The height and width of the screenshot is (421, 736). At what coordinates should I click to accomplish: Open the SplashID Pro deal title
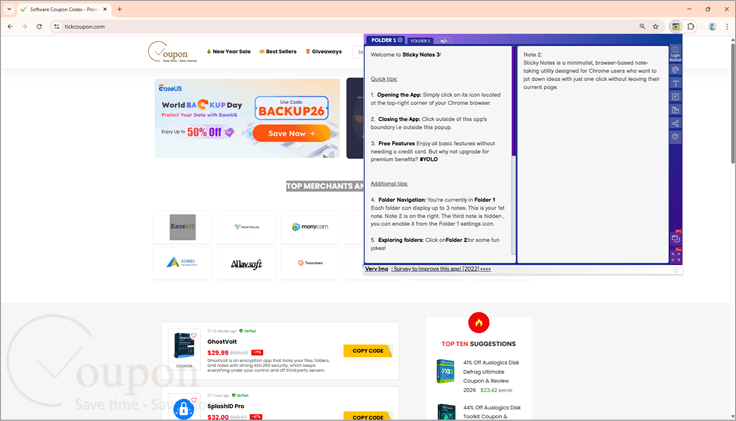pyautogui.click(x=226, y=406)
